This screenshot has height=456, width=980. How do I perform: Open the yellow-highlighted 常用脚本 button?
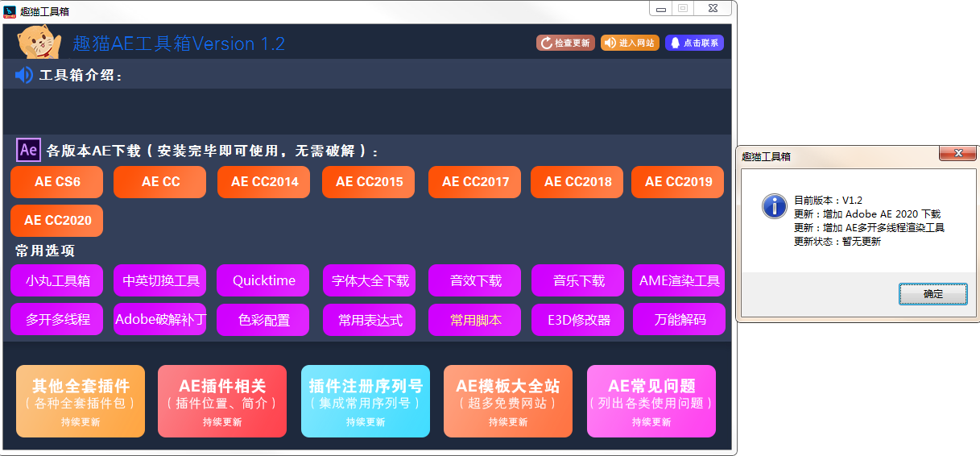point(475,319)
